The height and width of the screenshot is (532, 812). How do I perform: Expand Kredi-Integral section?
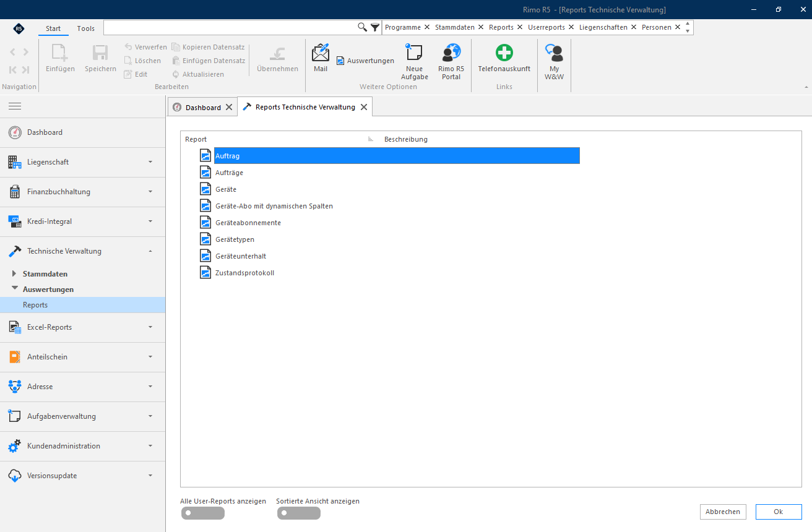pos(83,221)
